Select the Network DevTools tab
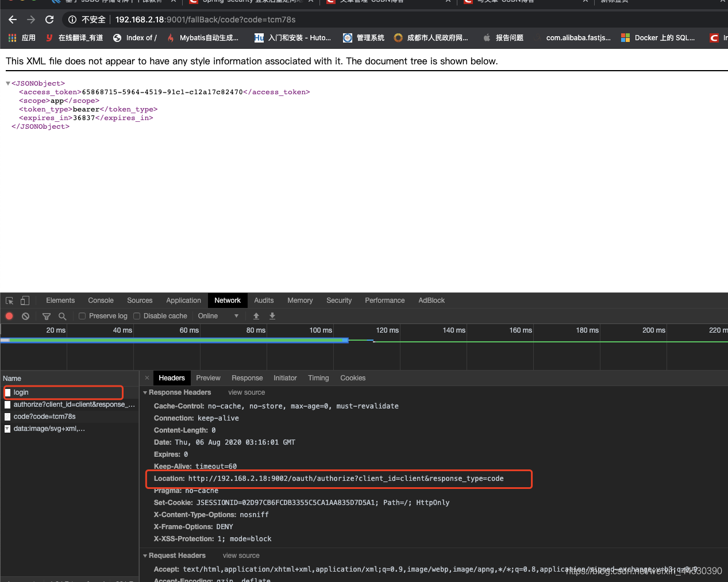The image size is (728, 582). (x=228, y=300)
